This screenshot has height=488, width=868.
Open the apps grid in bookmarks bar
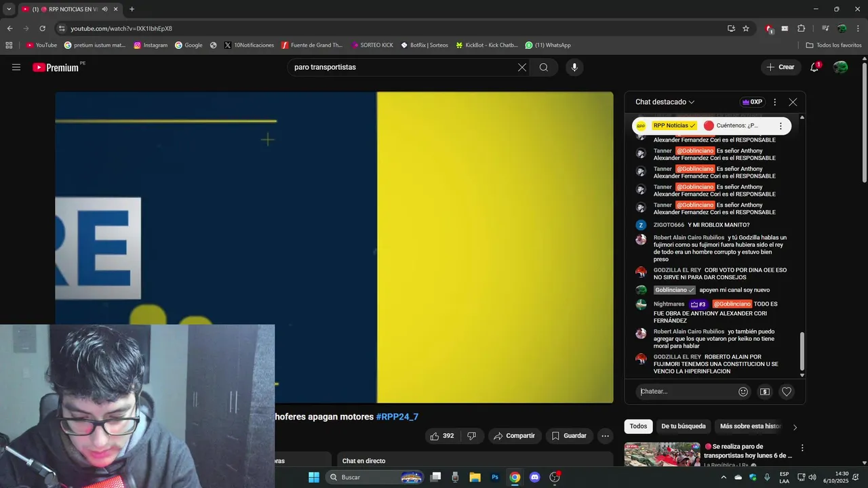pos(9,45)
